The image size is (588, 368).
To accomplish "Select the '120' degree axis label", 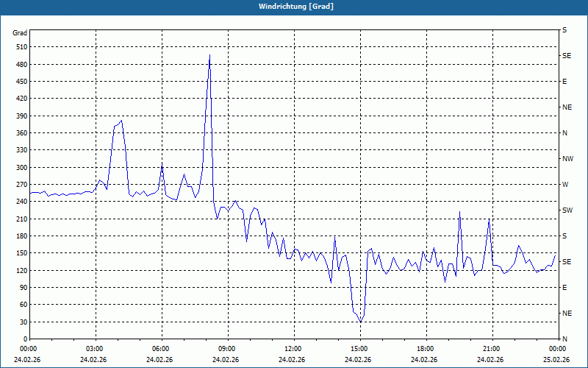I will click(x=22, y=270).
